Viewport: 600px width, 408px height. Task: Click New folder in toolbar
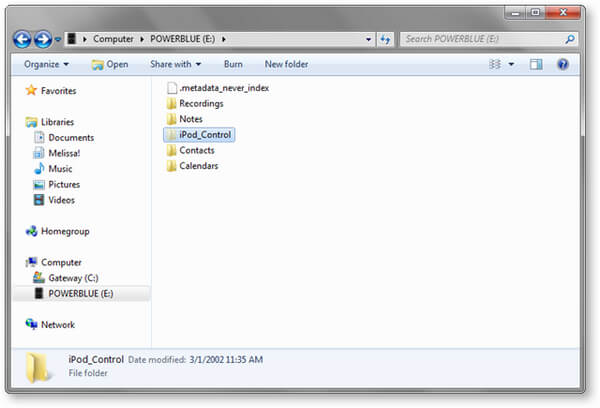coord(286,64)
